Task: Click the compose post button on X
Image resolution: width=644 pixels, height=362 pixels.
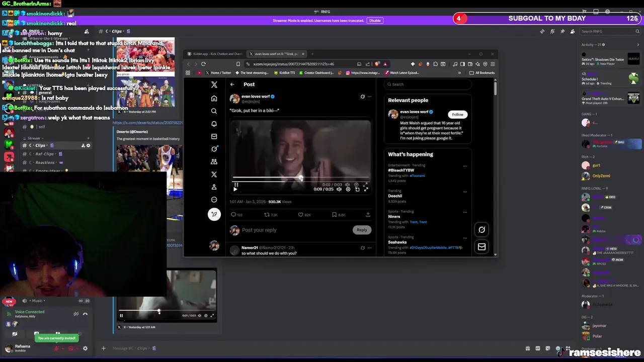Action: click(214, 215)
